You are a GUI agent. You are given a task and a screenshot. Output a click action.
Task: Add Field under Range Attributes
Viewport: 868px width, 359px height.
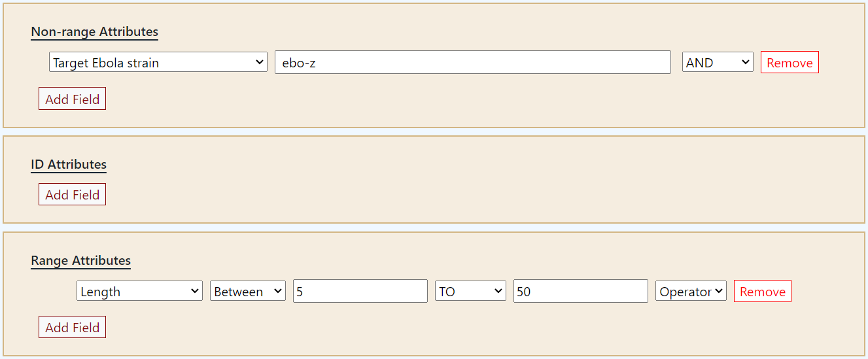(72, 328)
